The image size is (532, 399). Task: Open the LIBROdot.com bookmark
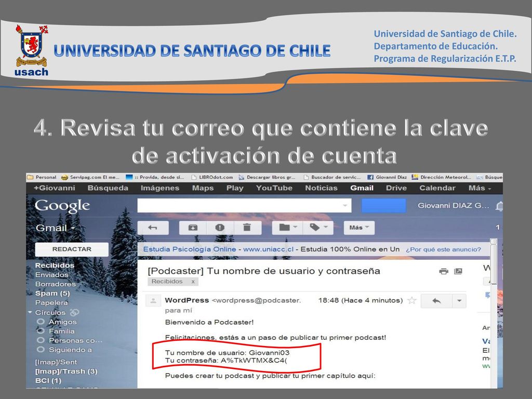coord(212,177)
